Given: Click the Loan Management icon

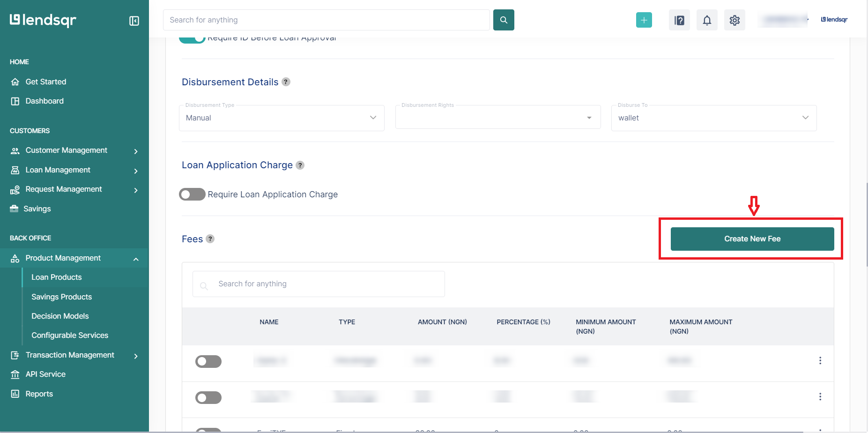Looking at the screenshot, I should [x=15, y=170].
